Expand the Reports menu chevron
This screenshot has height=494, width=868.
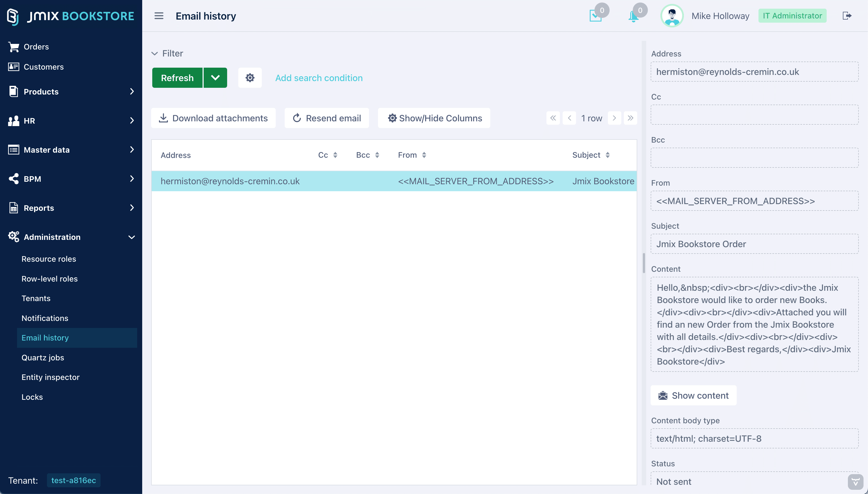tap(132, 208)
